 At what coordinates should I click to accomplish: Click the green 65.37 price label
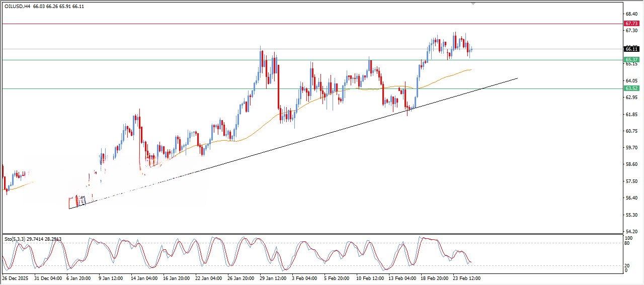[x=631, y=60]
